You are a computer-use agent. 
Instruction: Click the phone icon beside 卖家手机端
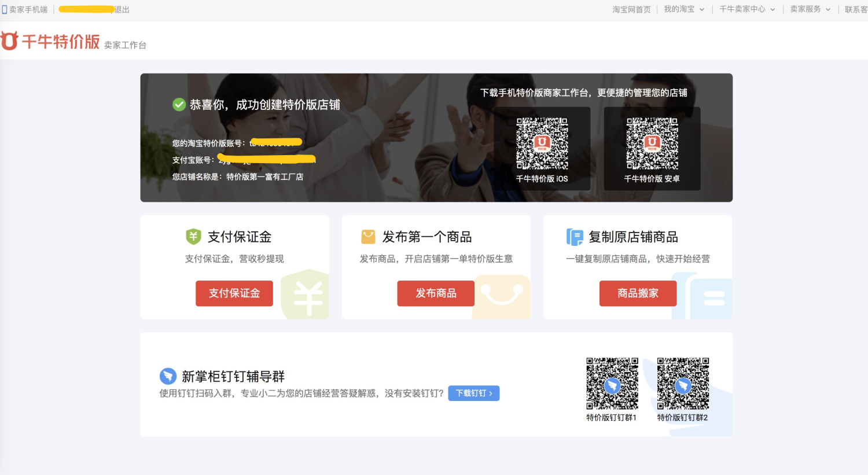5,10
